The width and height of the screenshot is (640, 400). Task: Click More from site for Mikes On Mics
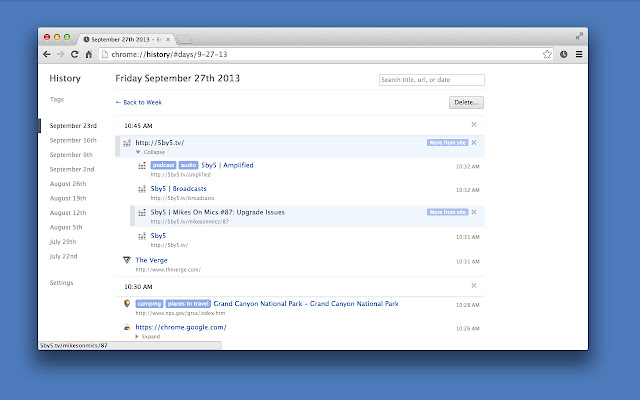[x=447, y=212]
